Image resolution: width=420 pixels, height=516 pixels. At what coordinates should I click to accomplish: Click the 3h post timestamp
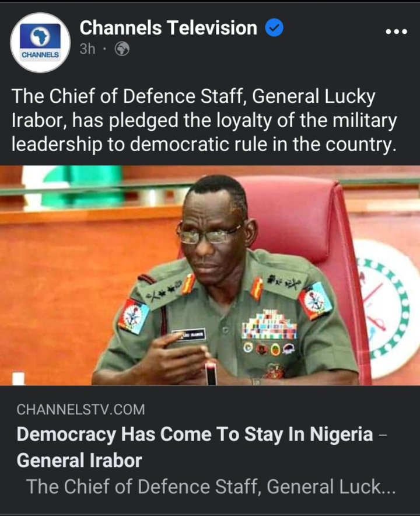click(x=87, y=49)
